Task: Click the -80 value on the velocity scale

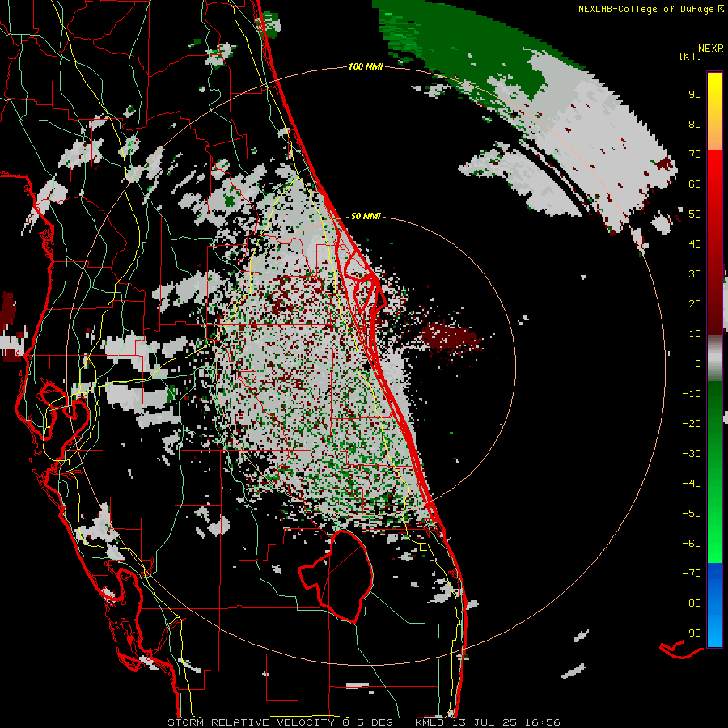Action: [692, 603]
